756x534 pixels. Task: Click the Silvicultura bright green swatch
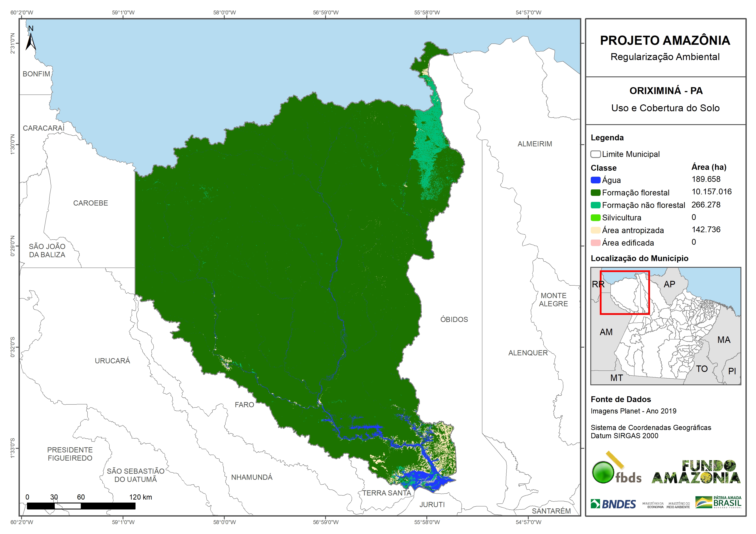(595, 217)
